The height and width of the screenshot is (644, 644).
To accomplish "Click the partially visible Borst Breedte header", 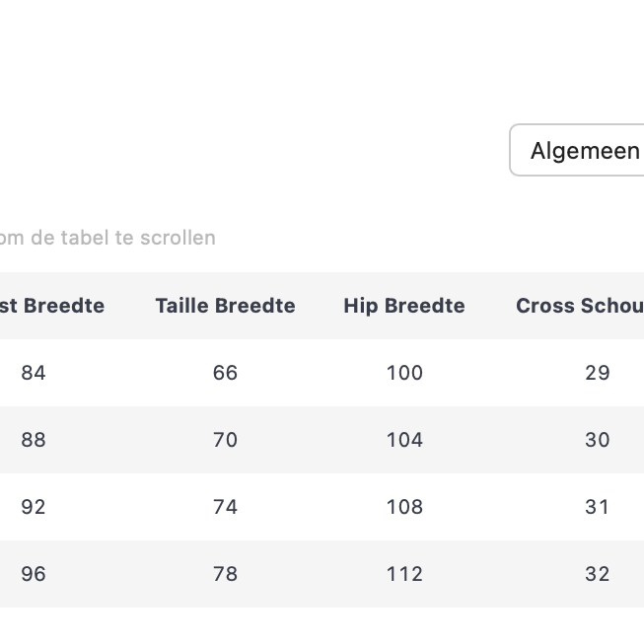I will coord(52,306).
